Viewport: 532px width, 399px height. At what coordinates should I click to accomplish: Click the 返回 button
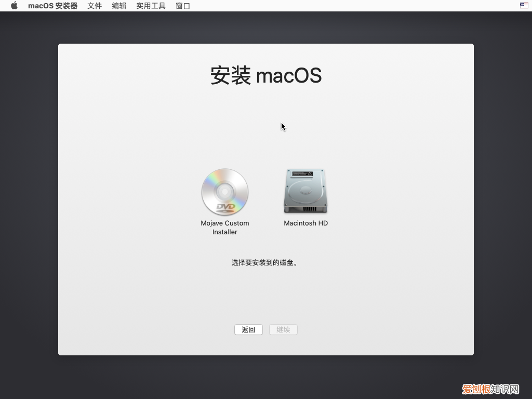coord(248,329)
